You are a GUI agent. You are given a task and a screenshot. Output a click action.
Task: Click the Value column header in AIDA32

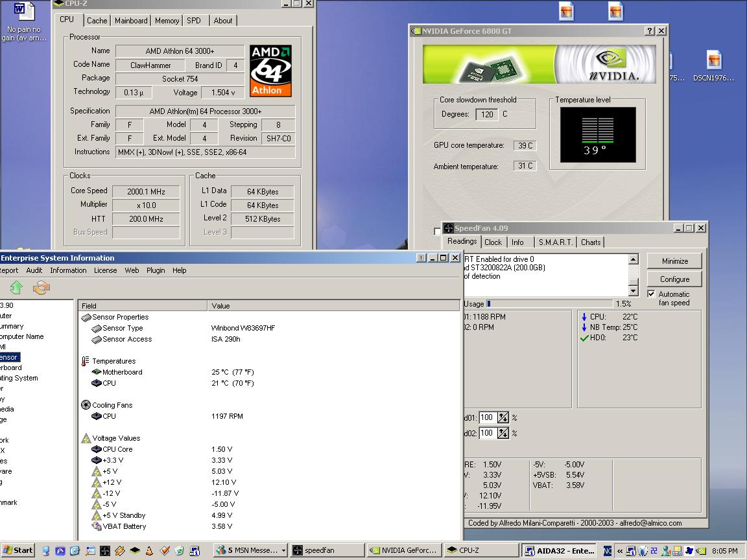point(333,306)
